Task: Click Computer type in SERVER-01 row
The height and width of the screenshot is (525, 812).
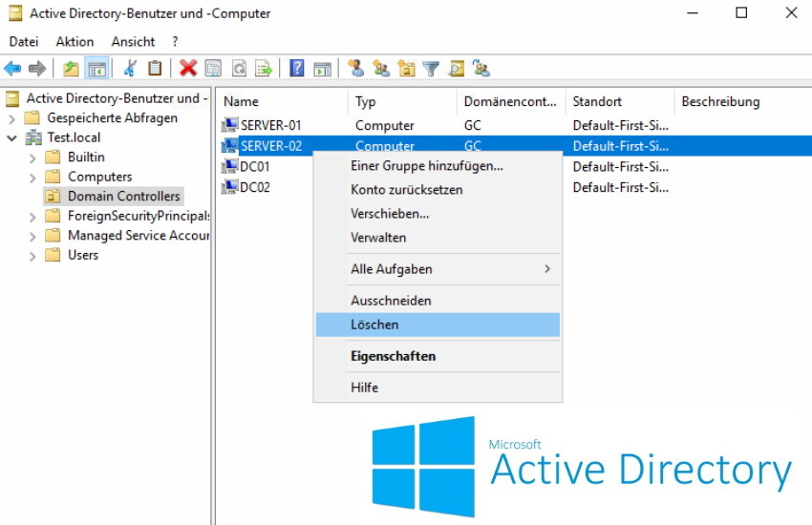Action: tap(384, 125)
